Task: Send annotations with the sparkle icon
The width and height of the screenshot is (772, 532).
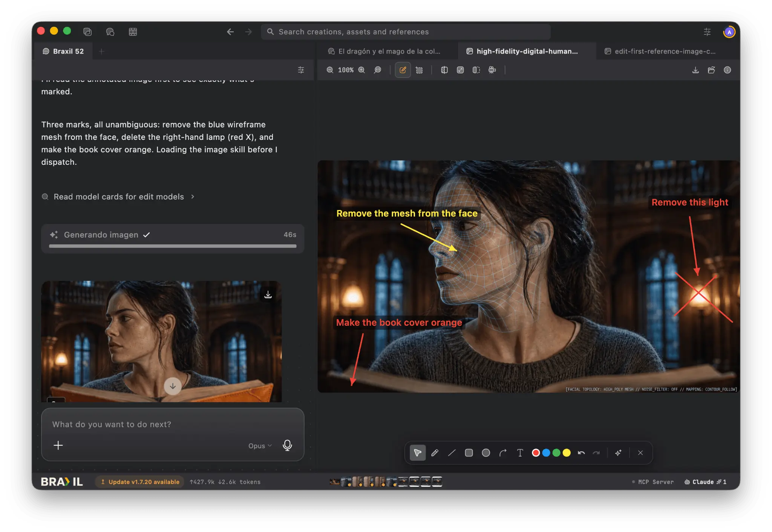Action: pos(618,453)
